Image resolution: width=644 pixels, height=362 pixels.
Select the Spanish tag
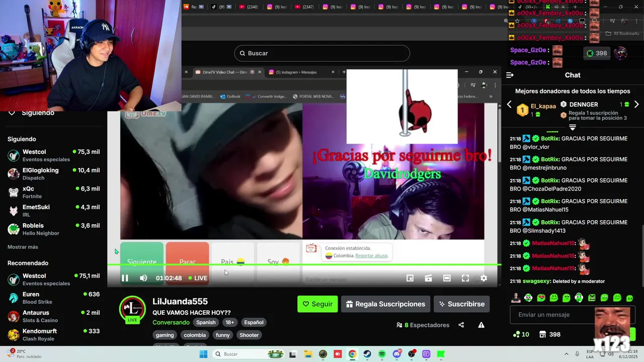(206, 322)
